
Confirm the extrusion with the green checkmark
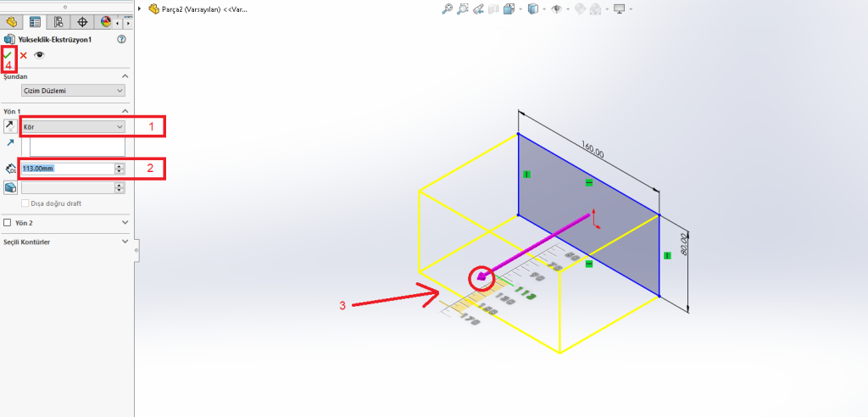8,55
